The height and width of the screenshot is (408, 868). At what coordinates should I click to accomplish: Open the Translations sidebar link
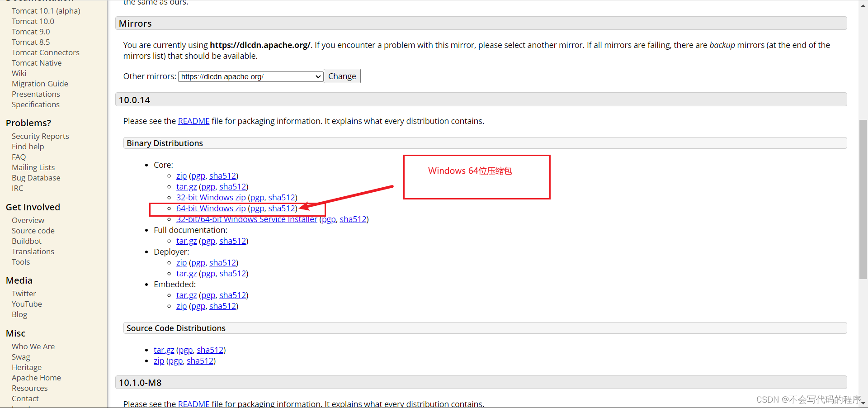click(x=33, y=251)
